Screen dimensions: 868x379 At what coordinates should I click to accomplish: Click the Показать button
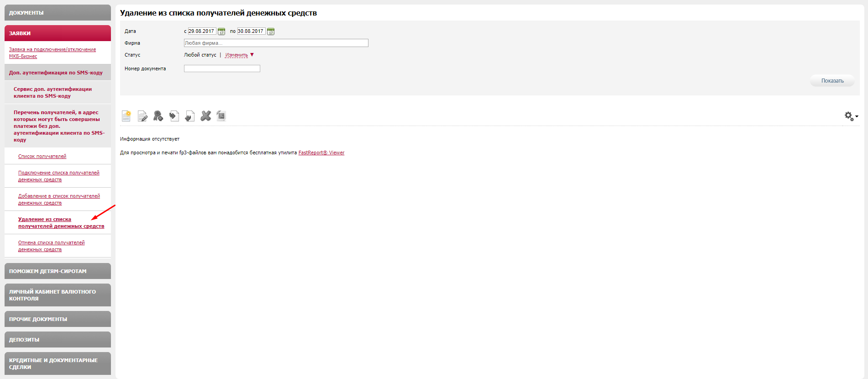point(832,81)
